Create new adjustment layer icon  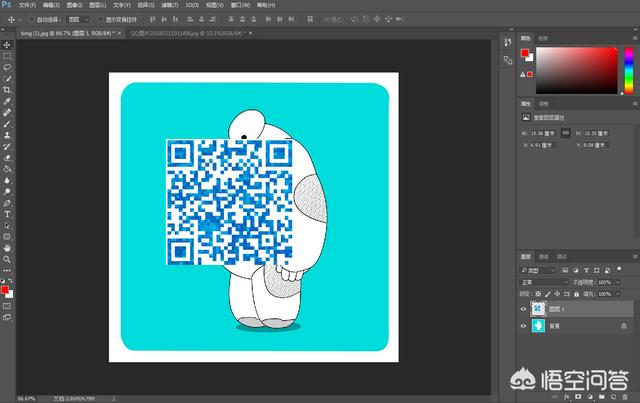(x=590, y=396)
